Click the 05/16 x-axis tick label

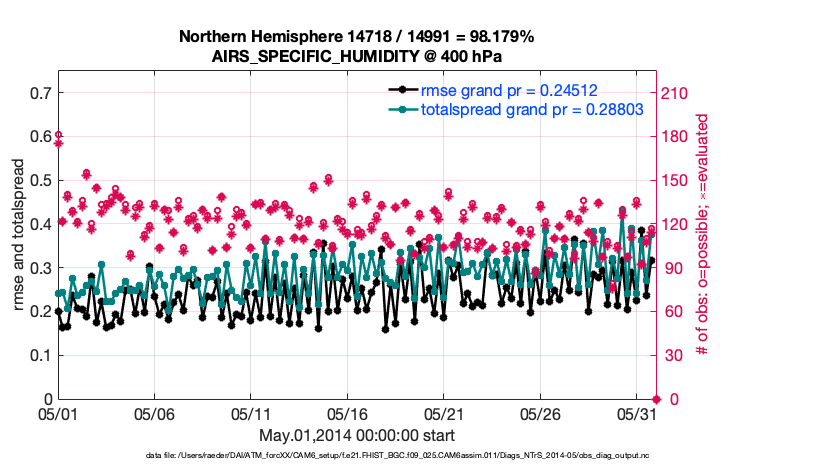tap(348, 413)
